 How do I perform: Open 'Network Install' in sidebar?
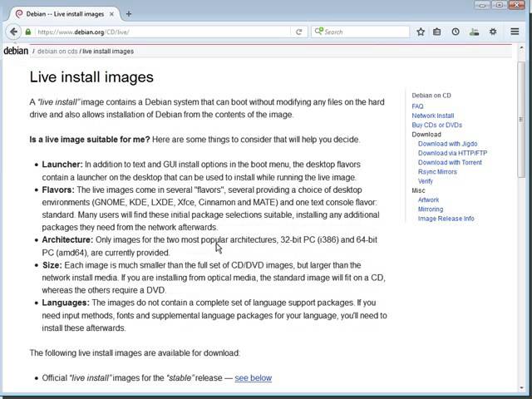click(433, 116)
